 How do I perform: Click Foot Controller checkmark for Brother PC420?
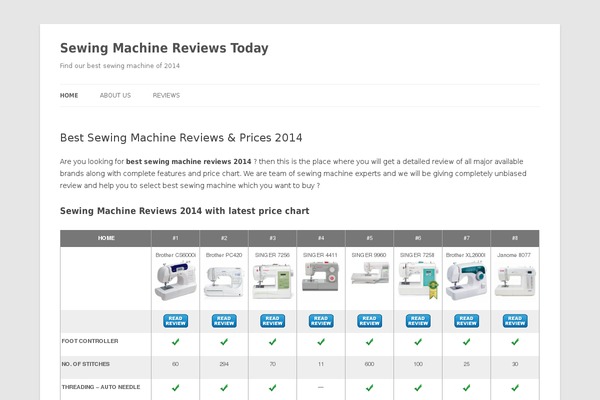click(x=224, y=342)
